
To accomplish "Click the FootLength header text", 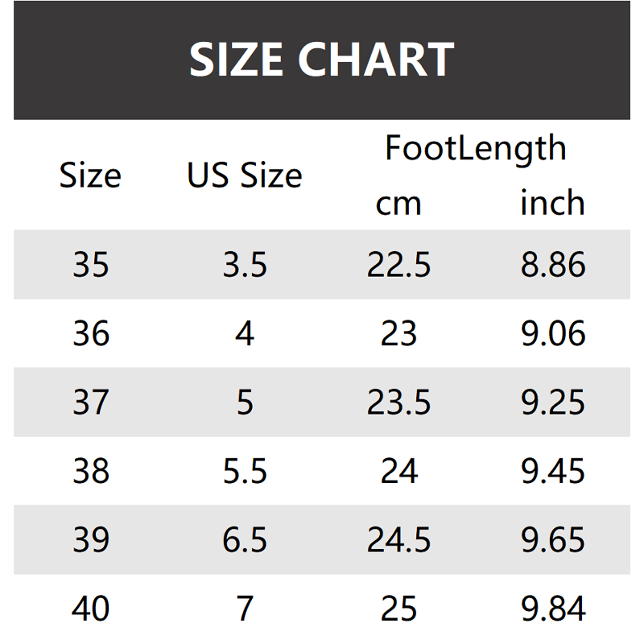I will (475, 148).
